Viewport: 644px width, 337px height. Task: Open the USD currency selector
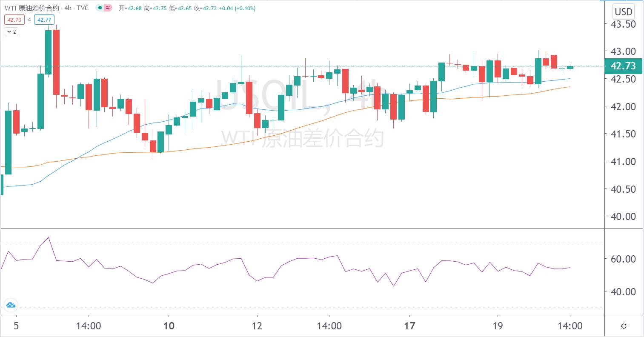pos(624,11)
